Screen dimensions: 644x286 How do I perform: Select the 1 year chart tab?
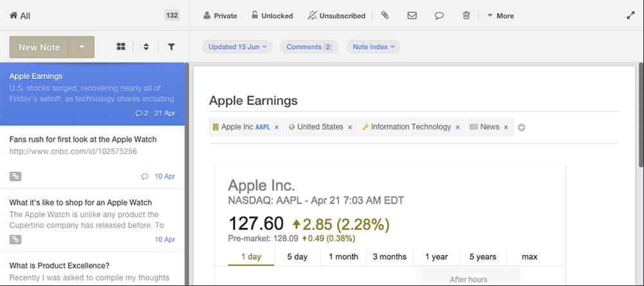pos(436,257)
